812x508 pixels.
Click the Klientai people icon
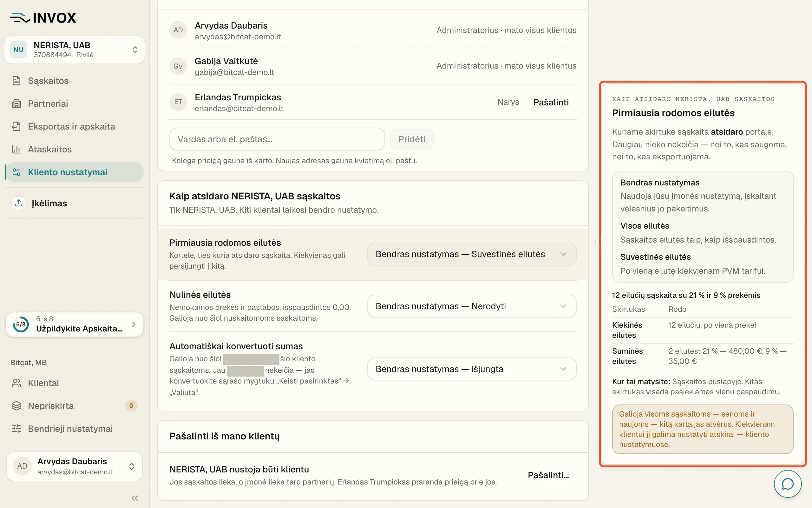pos(16,383)
